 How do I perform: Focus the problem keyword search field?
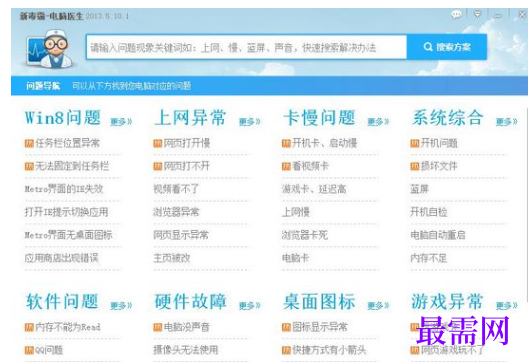coord(246,47)
